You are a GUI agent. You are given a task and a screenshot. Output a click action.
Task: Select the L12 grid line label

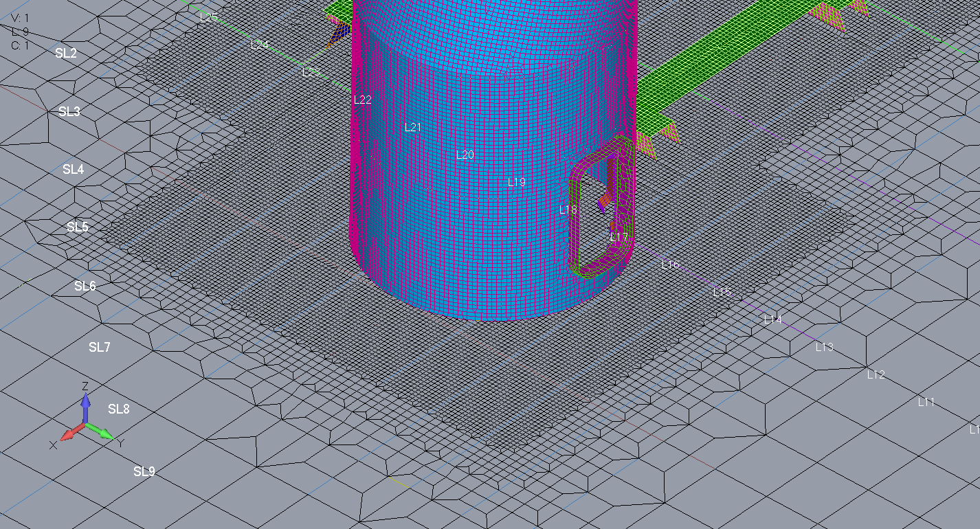876,374
